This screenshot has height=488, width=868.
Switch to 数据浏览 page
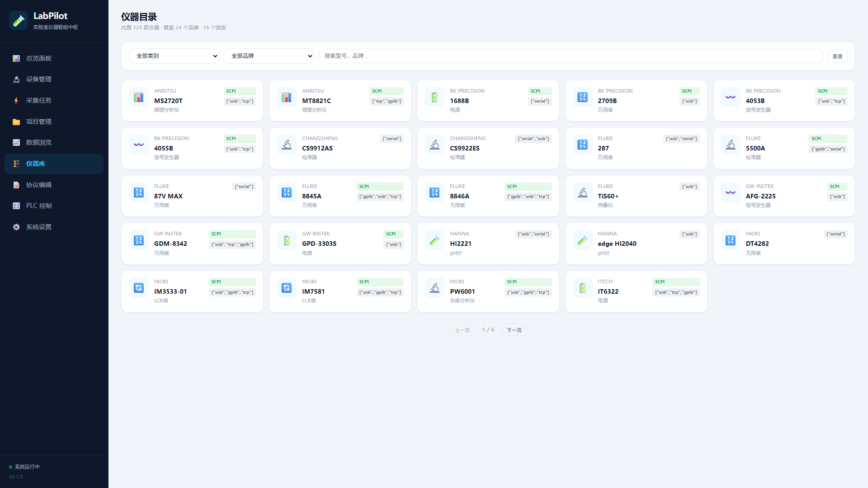click(54, 143)
